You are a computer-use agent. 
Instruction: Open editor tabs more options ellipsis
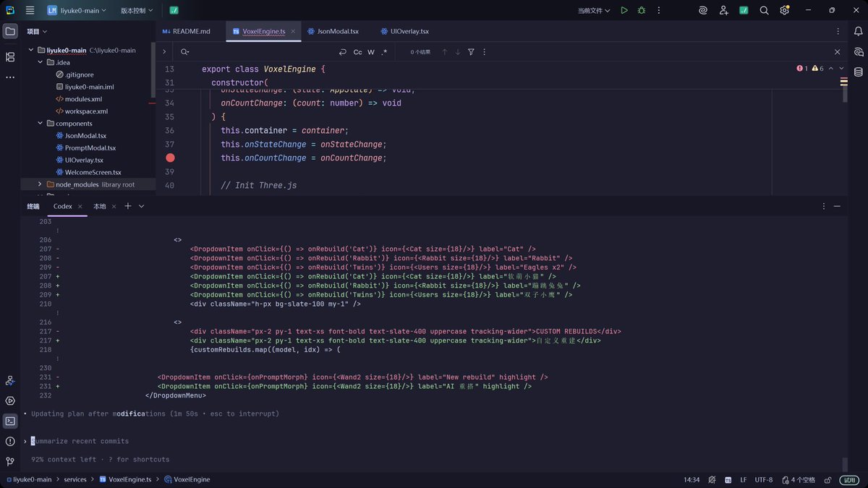pyautogui.click(x=838, y=31)
